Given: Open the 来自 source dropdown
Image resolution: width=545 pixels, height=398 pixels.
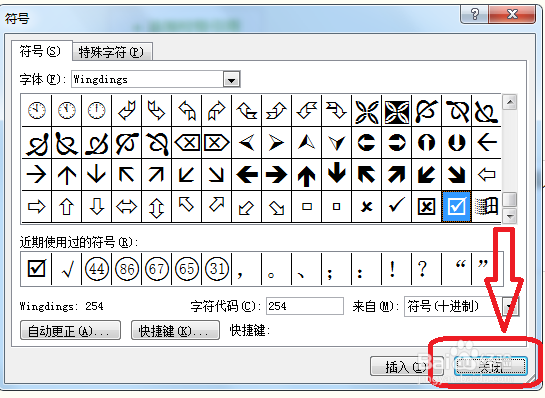Looking at the screenshot, I should point(511,306).
